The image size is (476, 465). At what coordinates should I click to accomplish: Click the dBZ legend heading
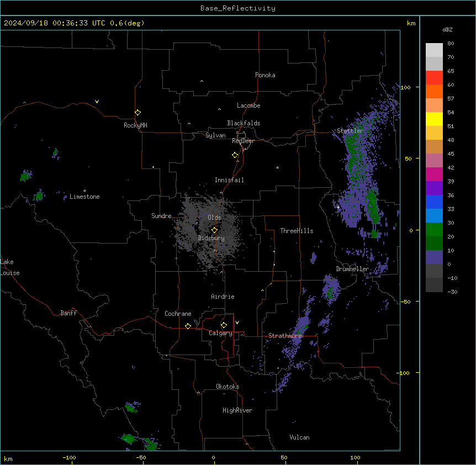point(447,30)
